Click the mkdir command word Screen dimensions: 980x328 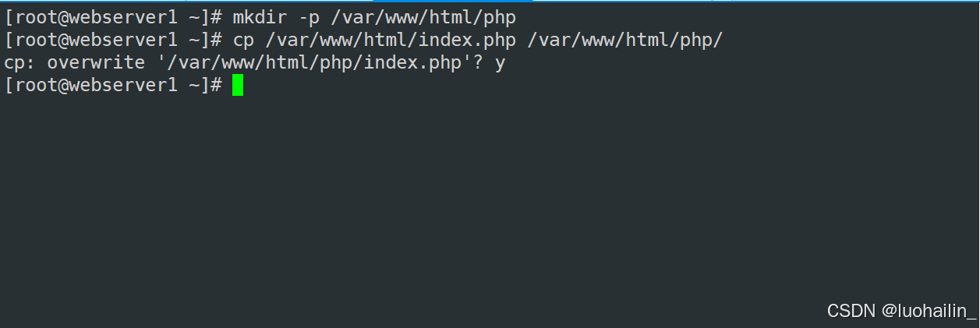pyautogui.click(x=260, y=16)
